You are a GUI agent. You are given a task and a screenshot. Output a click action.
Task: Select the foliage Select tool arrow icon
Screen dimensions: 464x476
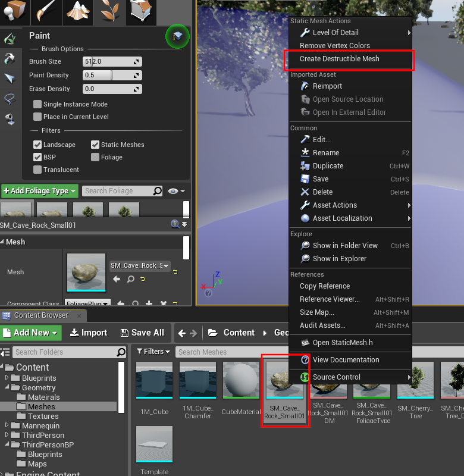pos(10,79)
